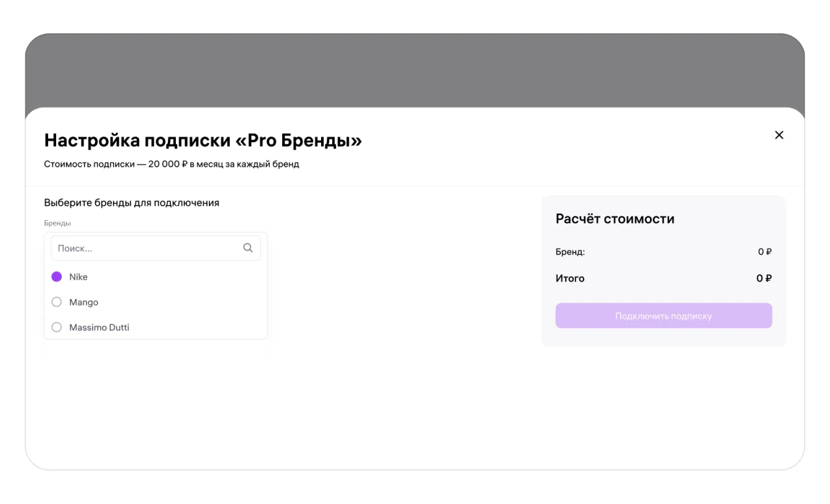Image resolution: width=830 pixels, height=504 pixels.
Task: Select the Nike radio button
Action: pos(57,277)
